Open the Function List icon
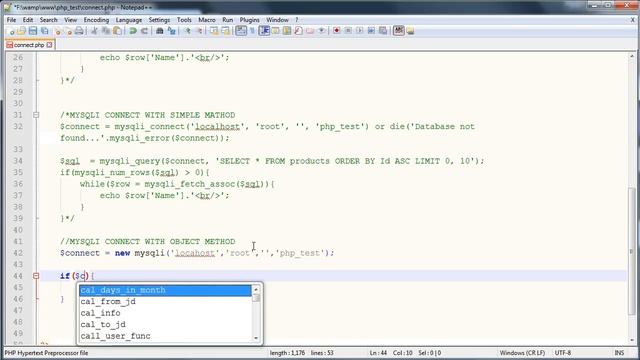 298,31
